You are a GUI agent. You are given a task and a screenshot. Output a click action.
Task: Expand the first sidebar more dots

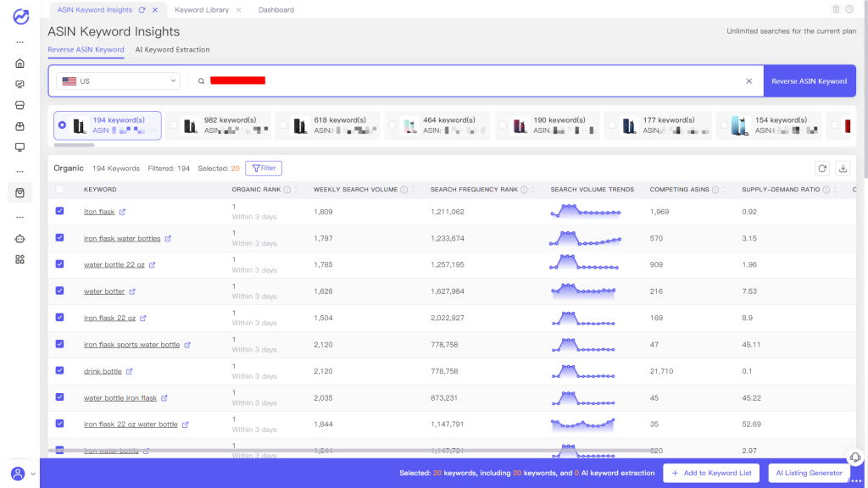20,42
